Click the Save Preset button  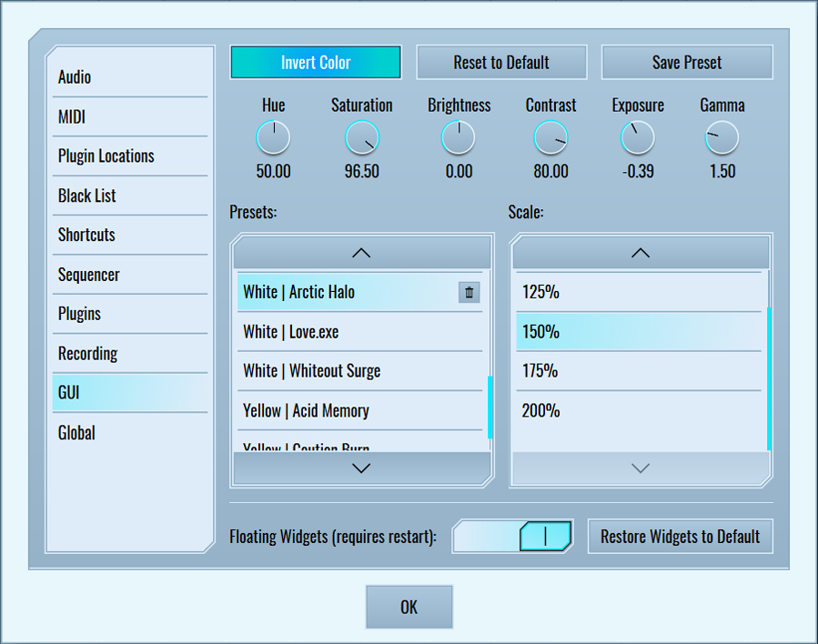coord(687,63)
